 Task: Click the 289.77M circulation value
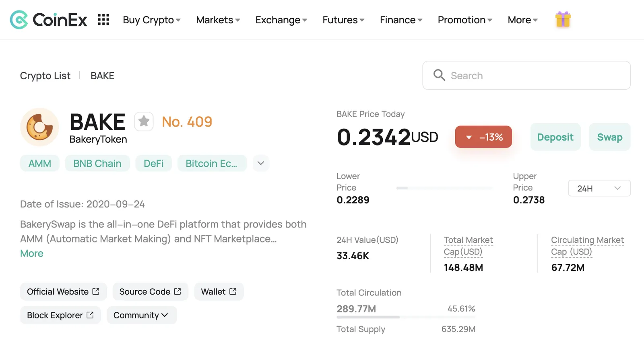pyautogui.click(x=356, y=309)
